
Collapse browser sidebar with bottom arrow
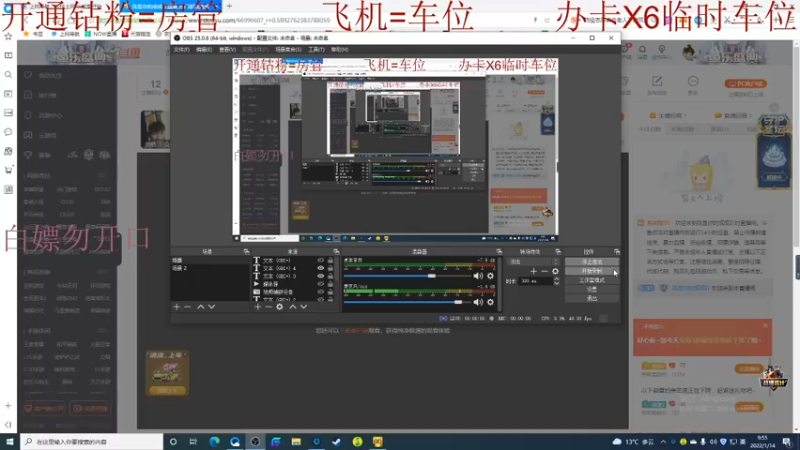tap(8, 424)
